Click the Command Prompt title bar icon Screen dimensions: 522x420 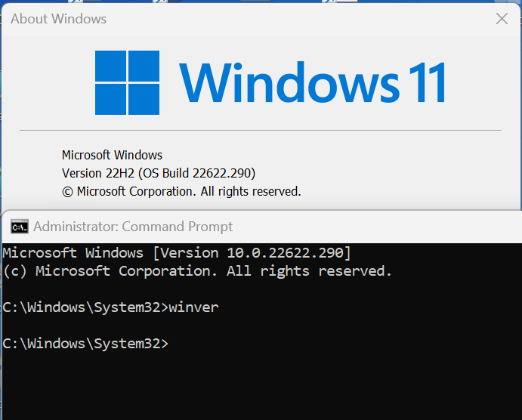(20, 227)
